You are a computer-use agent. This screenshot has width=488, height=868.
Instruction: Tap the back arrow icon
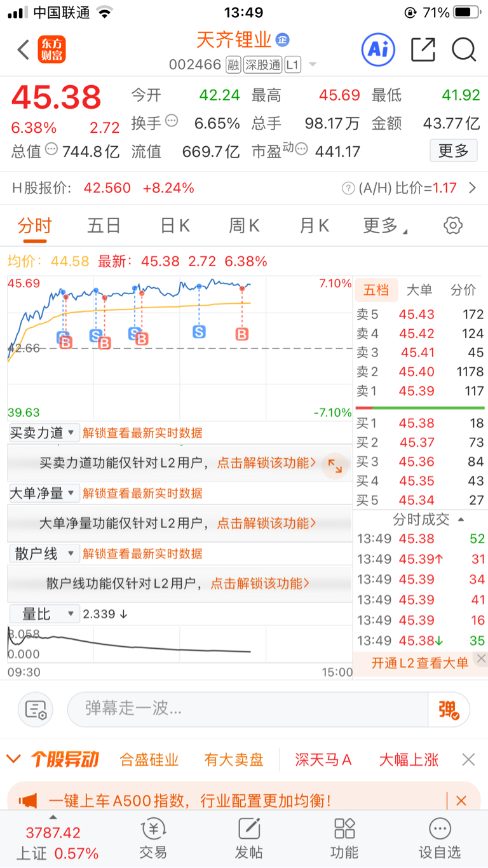[x=24, y=50]
